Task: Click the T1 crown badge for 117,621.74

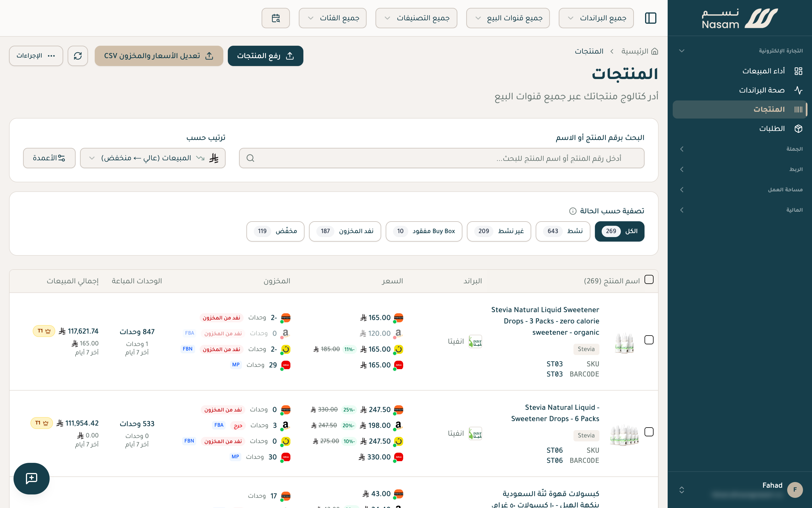Action: pyautogui.click(x=44, y=331)
